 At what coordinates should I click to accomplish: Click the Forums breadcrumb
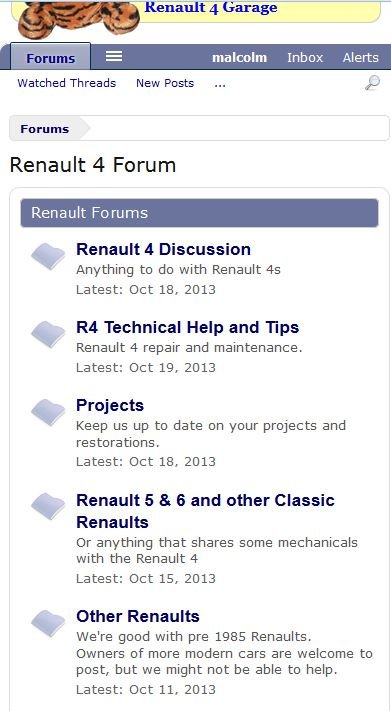44,129
